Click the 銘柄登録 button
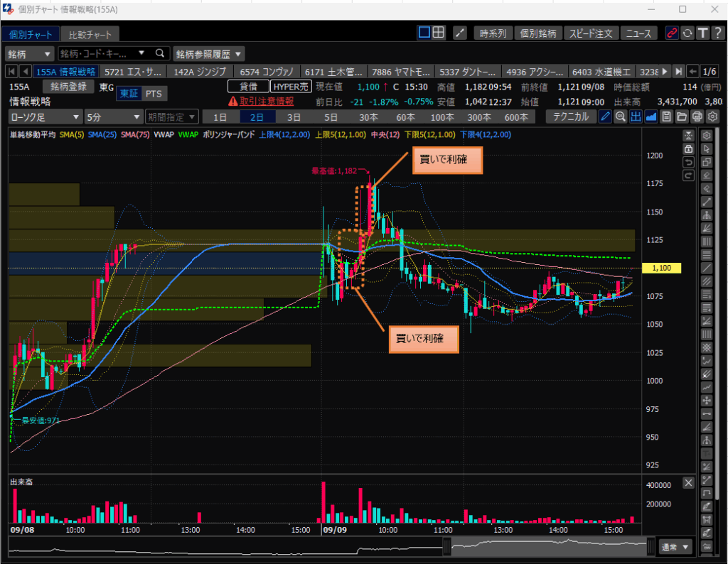Screen dimensions: 728x564 pos(68,87)
